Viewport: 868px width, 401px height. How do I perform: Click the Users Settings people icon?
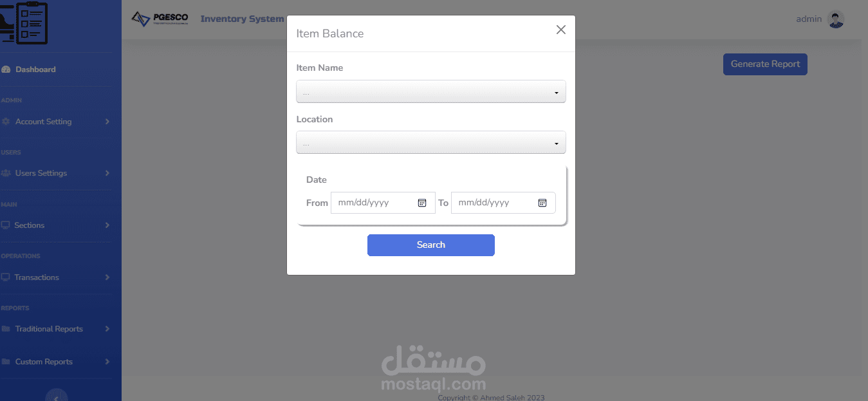click(x=6, y=173)
